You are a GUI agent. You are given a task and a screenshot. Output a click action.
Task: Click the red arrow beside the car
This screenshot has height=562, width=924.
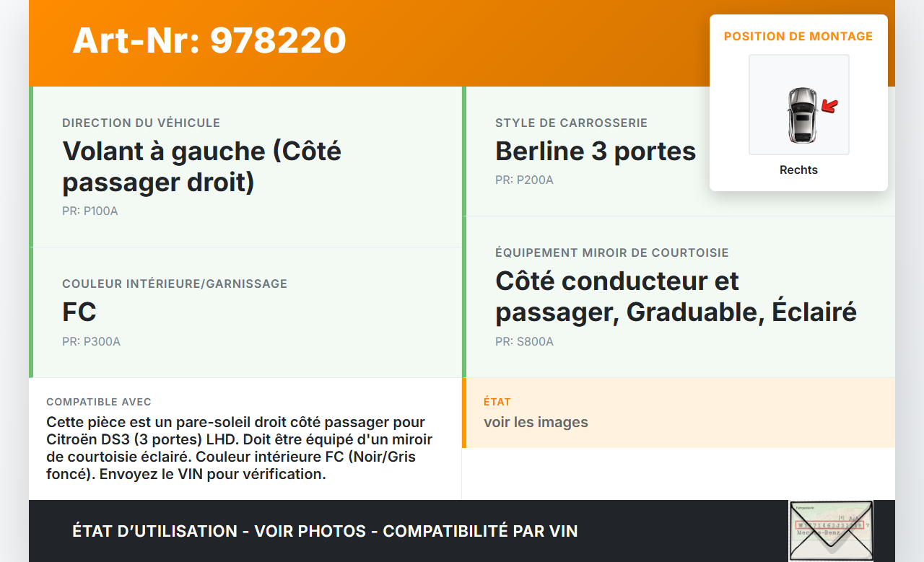[830, 107]
